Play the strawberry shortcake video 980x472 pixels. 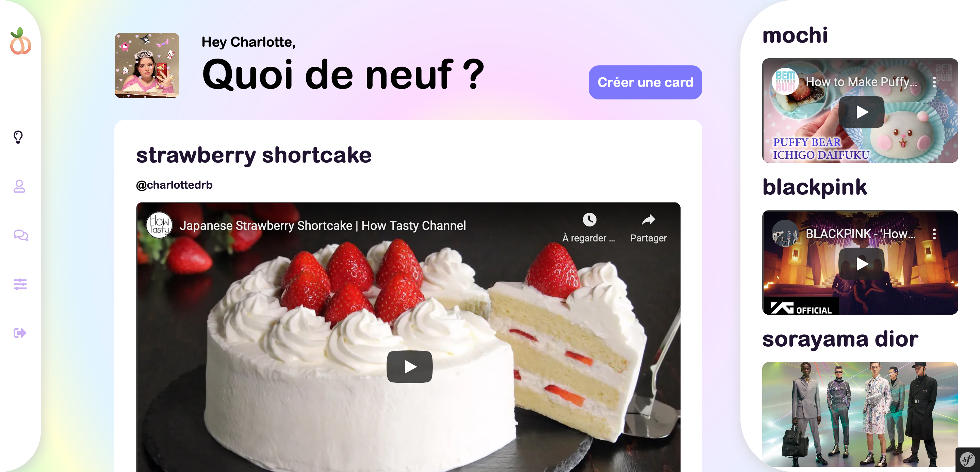pyautogui.click(x=409, y=366)
